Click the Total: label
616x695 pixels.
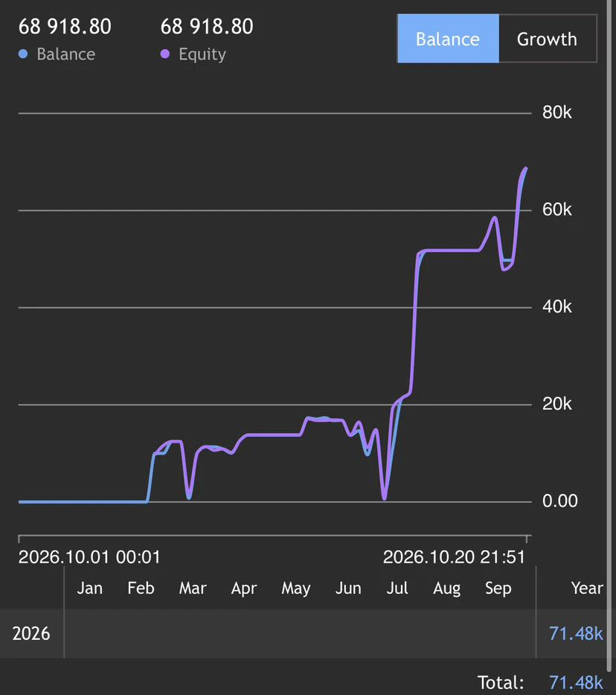(501, 682)
